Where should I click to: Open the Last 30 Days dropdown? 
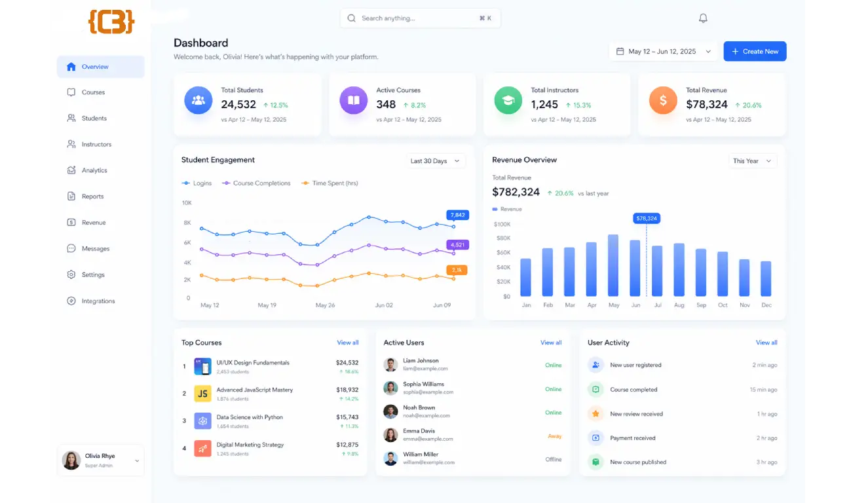point(435,160)
